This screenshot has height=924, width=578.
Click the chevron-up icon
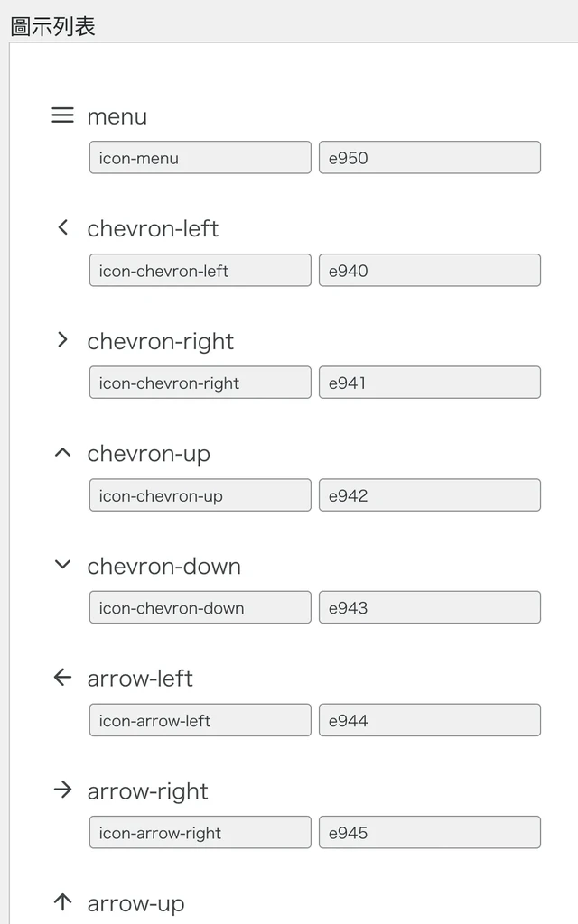click(62, 453)
